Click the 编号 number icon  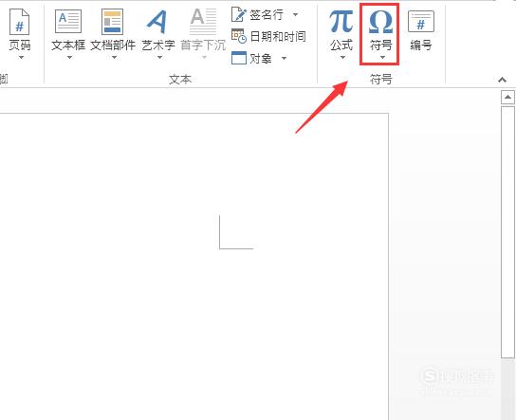[421, 22]
